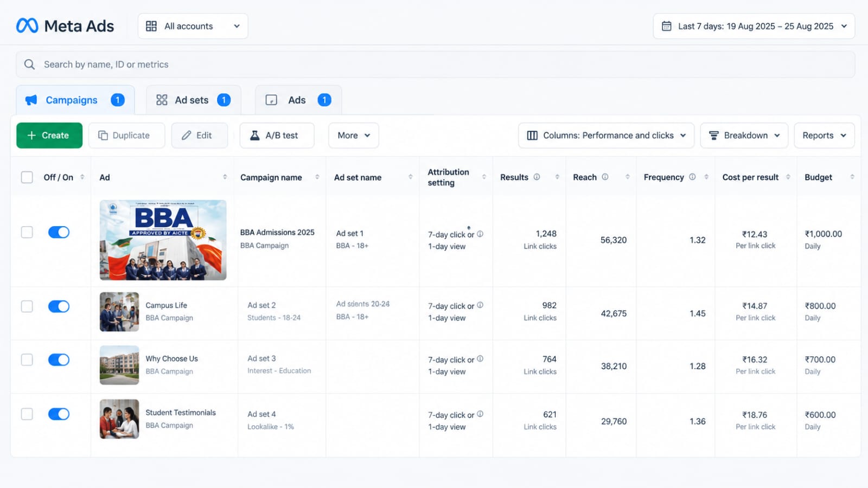Sort by Attribution setting column arrows
The height and width of the screenshot is (488, 868).
484,177
